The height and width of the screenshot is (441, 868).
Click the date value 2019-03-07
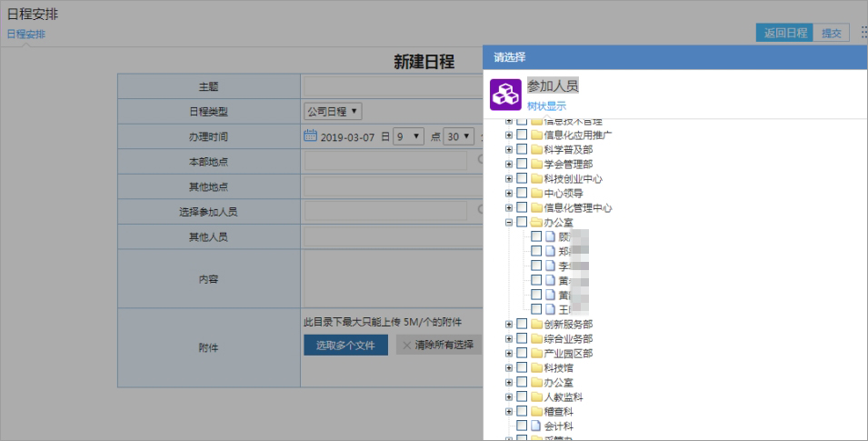pyautogui.click(x=347, y=136)
